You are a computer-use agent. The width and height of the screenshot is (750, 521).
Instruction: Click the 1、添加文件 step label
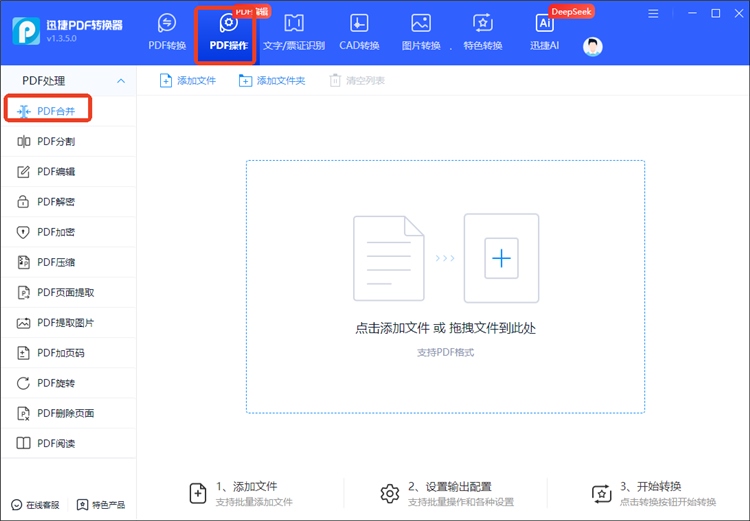tap(246, 487)
